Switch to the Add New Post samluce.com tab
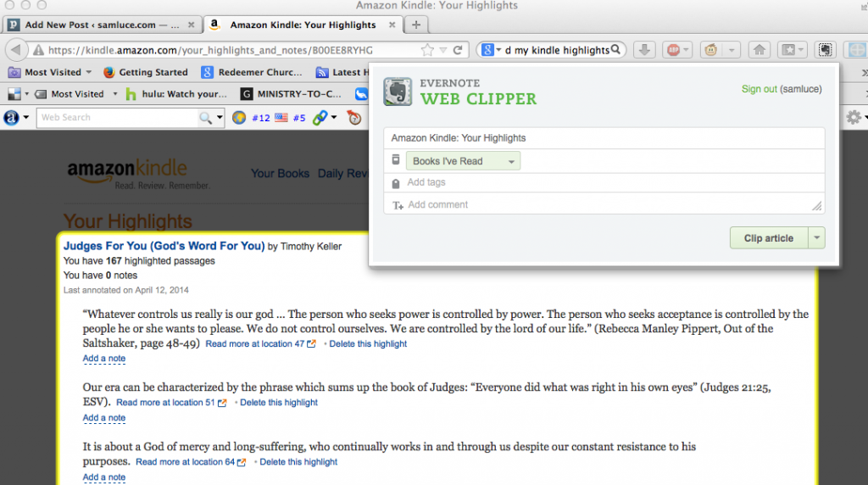The width and height of the screenshot is (868, 485). pyautogui.click(x=102, y=25)
